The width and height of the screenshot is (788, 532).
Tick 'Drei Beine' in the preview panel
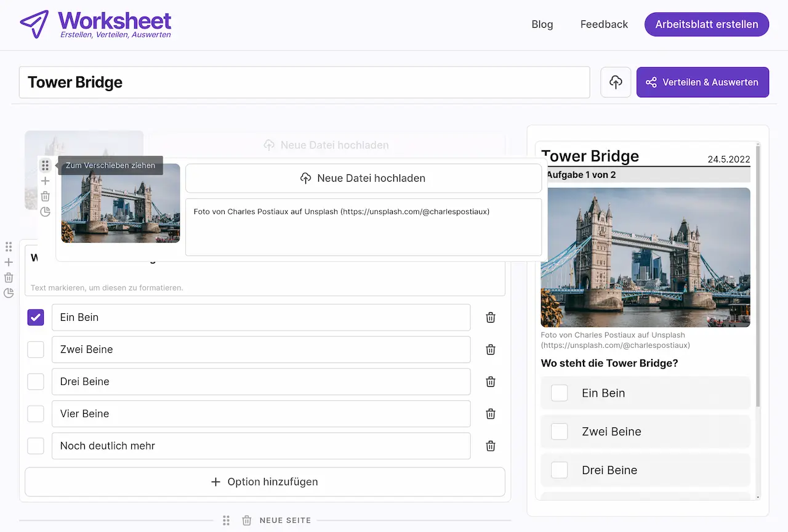point(559,470)
